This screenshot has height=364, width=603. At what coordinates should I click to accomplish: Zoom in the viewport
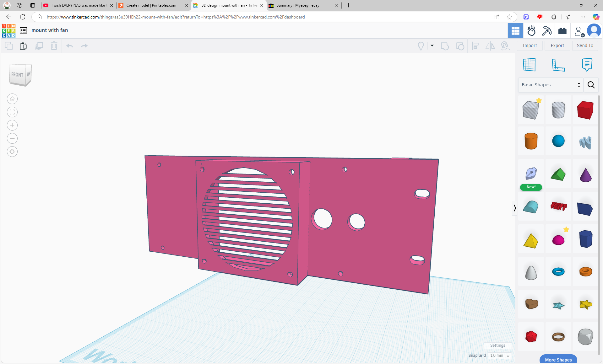click(12, 126)
